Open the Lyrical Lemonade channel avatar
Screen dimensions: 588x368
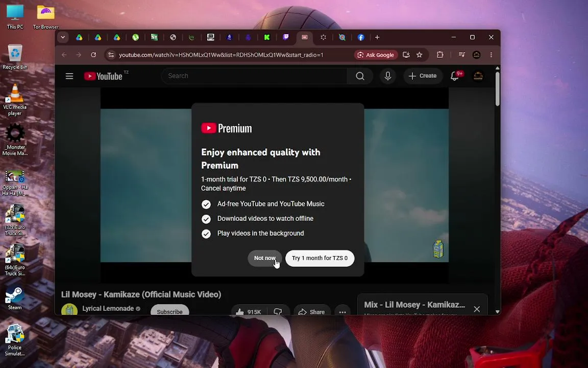coord(69,310)
